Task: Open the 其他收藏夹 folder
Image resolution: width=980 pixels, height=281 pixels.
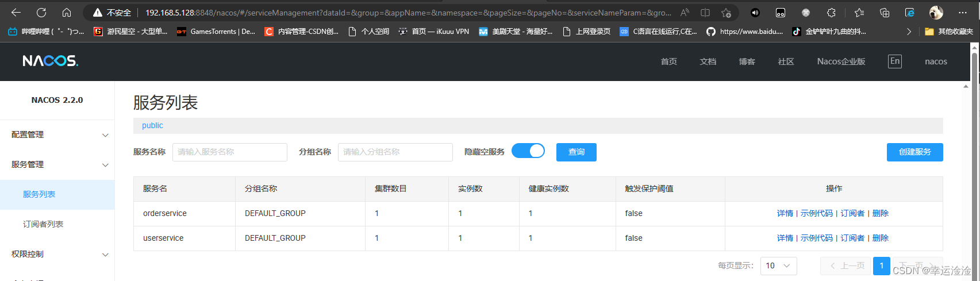Action: (x=949, y=32)
